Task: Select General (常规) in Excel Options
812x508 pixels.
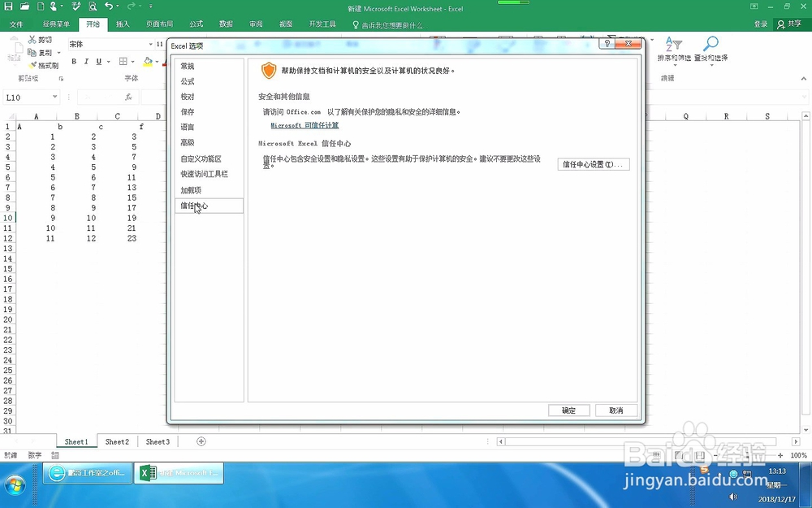Action: 209,66
